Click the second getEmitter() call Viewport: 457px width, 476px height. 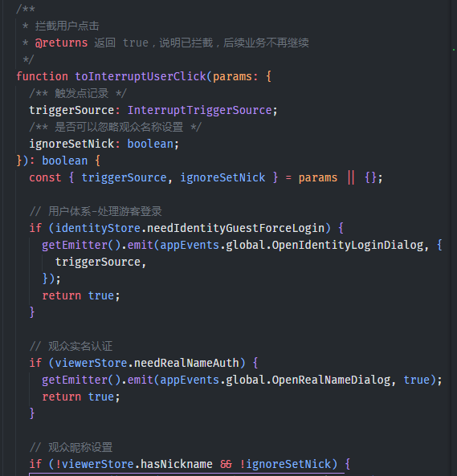81,380
